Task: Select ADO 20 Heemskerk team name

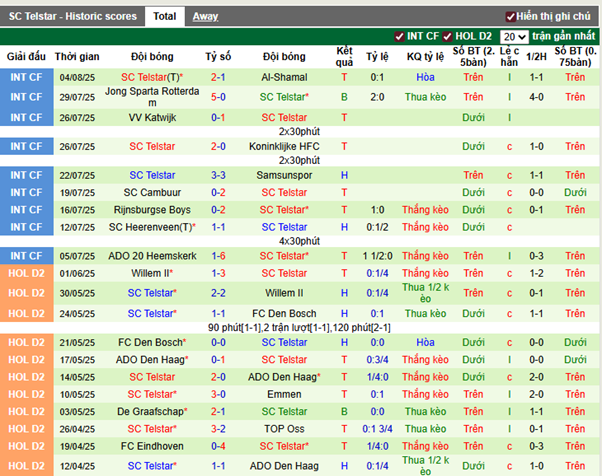Action: point(152,256)
